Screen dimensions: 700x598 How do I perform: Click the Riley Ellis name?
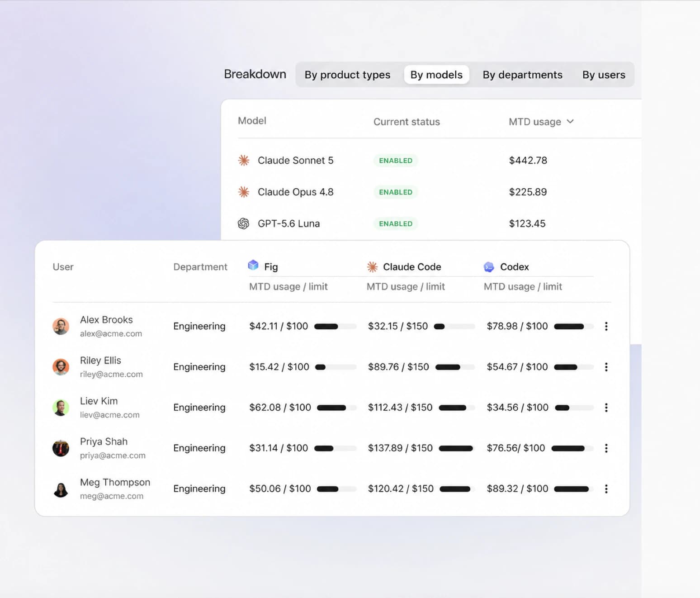point(100,361)
